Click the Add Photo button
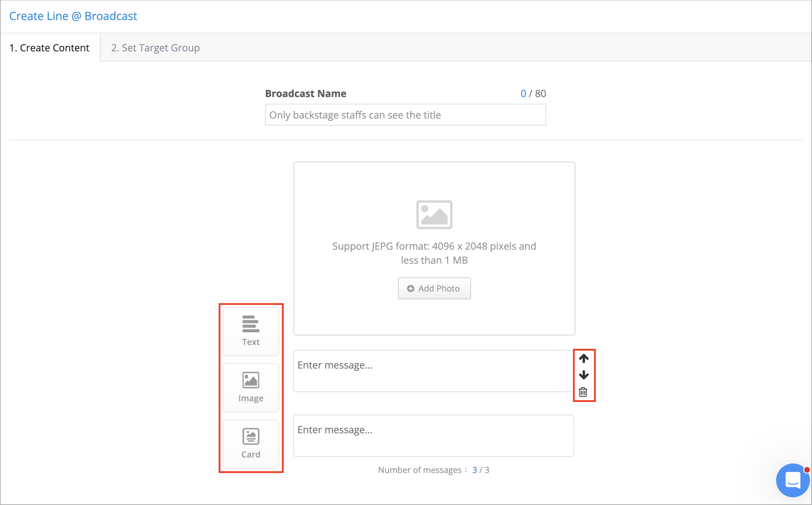Viewport: 812px width, 505px height. pos(434,288)
